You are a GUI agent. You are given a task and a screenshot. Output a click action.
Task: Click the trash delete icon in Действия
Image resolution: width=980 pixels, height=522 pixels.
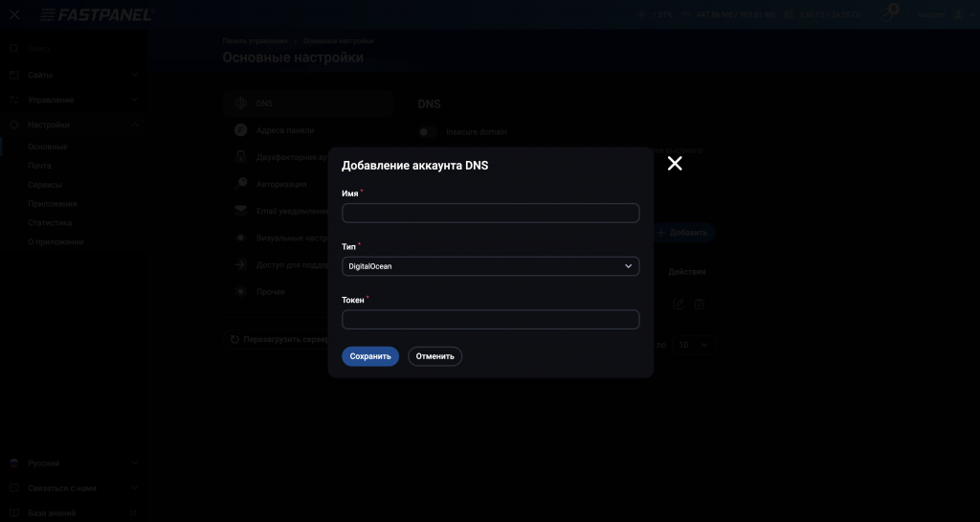(700, 304)
